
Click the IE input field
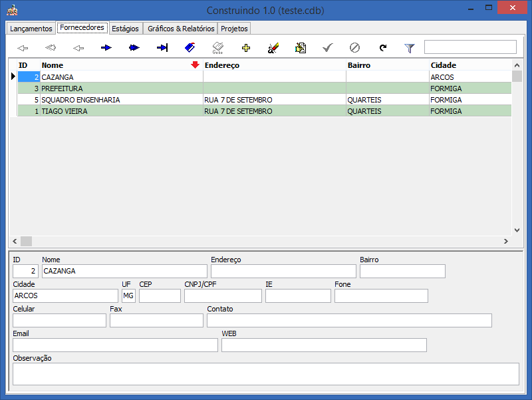[298, 296]
